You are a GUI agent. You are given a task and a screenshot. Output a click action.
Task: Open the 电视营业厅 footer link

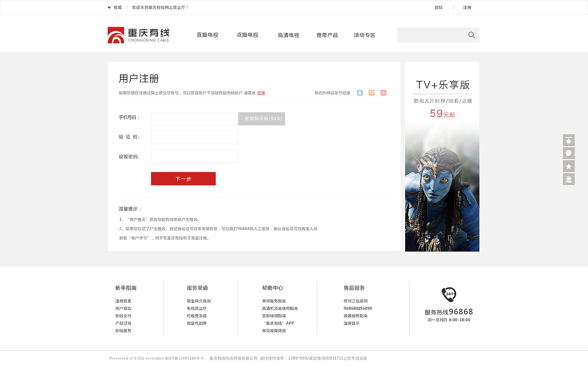coord(197,309)
